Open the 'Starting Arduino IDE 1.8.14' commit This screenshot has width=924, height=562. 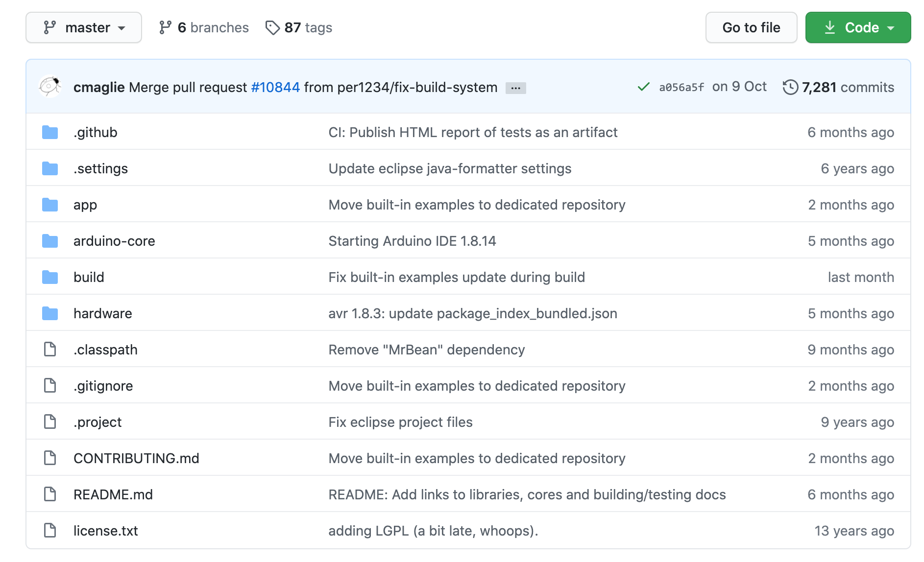pyautogui.click(x=412, y=241)
